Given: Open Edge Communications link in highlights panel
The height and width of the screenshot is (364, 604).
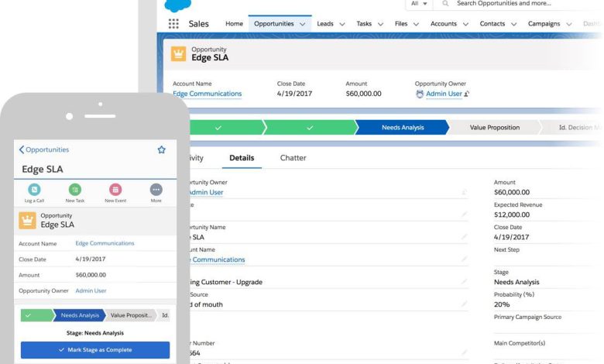Looking at the screenshot, I should pos(208,94).
